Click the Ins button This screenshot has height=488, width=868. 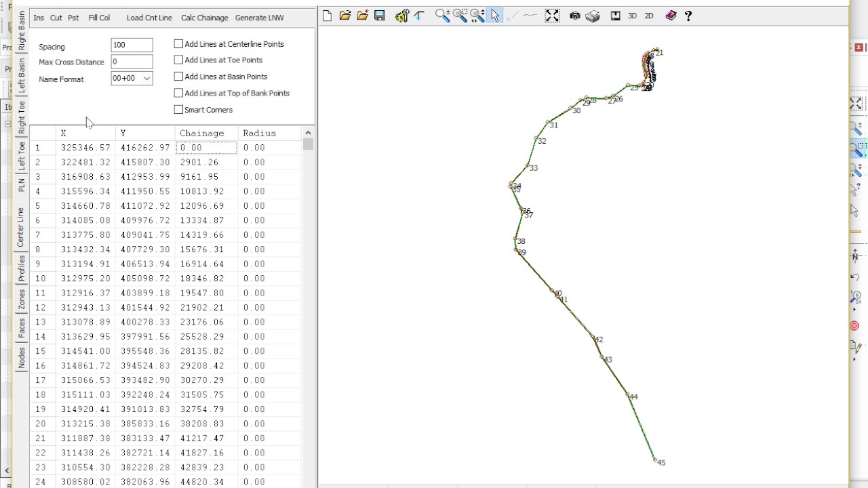tap(39, 18)
